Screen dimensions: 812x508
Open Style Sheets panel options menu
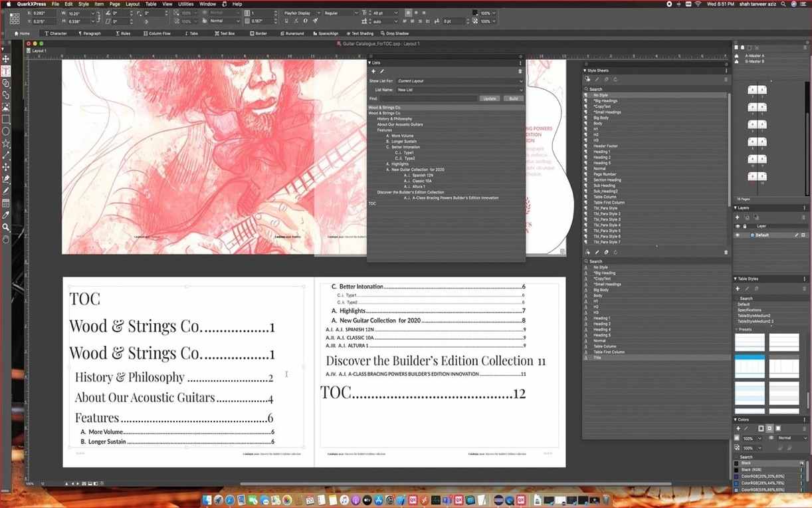click(x=726, y=70)
